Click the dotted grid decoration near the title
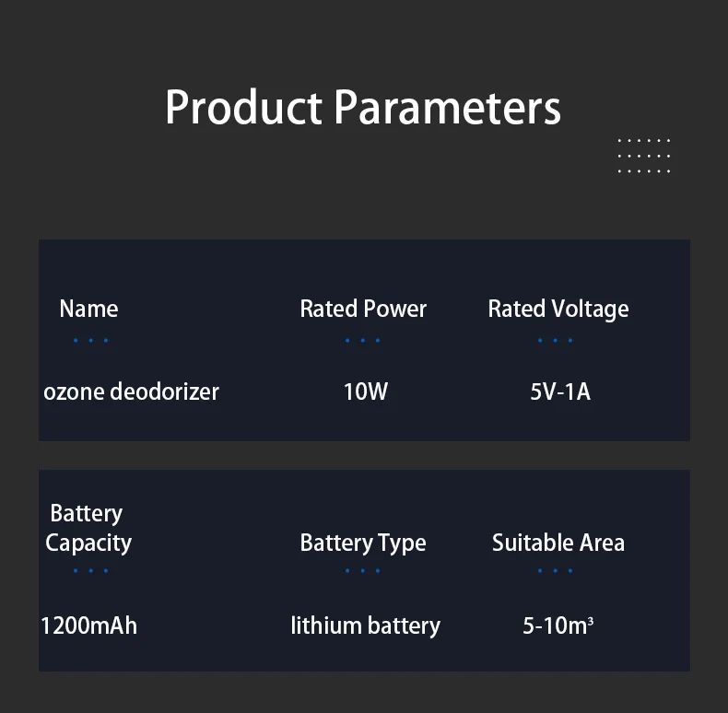Image resolution: width=728 pixels, height=713 pixels. pyautogui.click(x=643, y=156)
